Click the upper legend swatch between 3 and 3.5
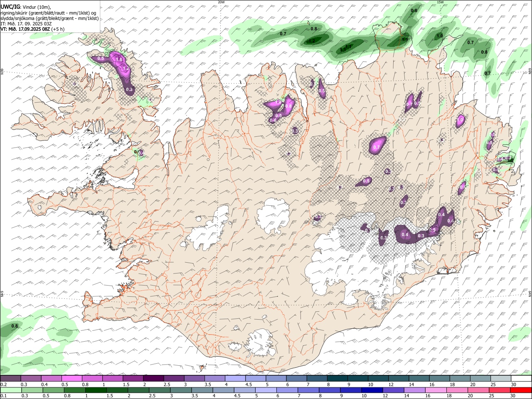Viewport: 532px width, 399px height. [x=194, y=379]
